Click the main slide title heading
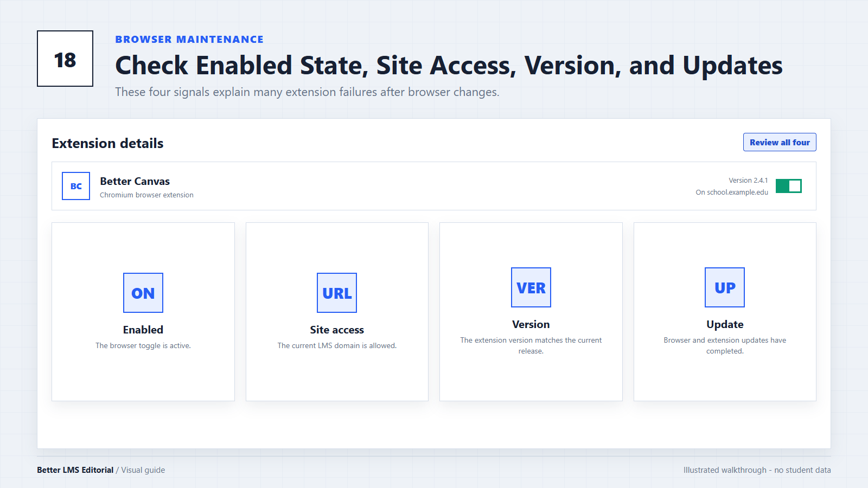The image size is (868, 488). tap(449, 66)
